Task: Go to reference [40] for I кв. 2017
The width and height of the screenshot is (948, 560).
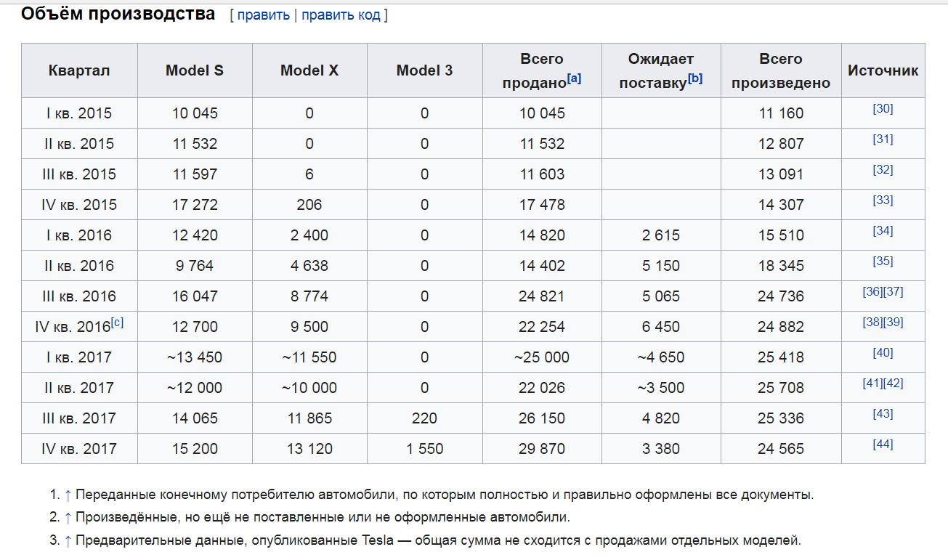Action: click(x=883, y=353)
